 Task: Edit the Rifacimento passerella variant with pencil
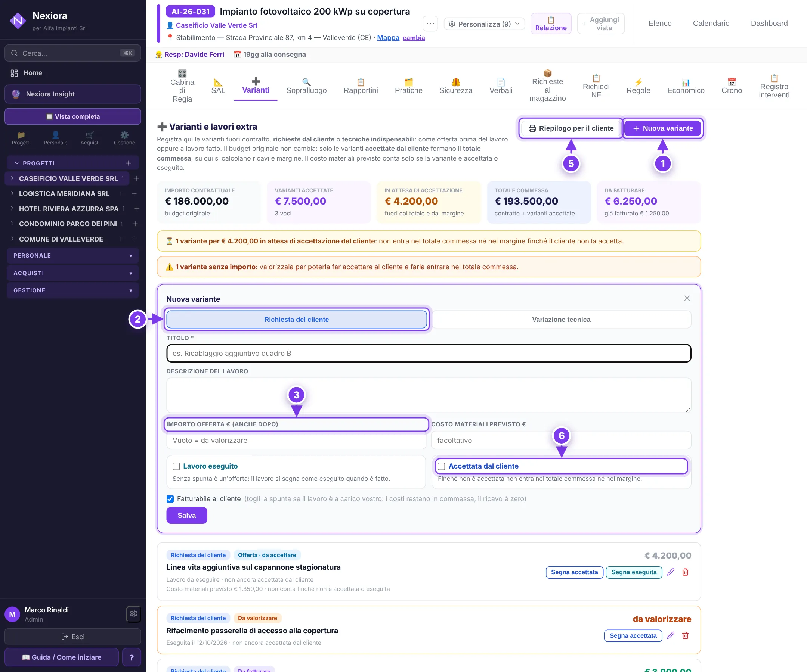(671, 635)
